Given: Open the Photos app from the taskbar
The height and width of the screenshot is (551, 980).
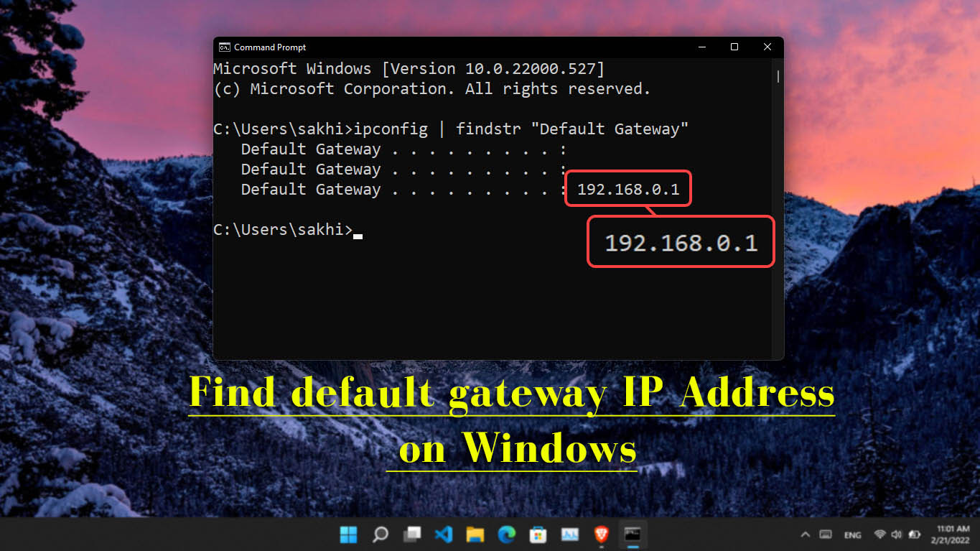Looking at the screenshot, I should [x=570, y=534].
